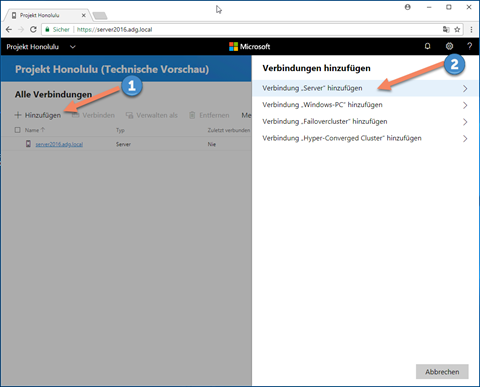Open Chrome three-dot menu
Image resolution: width=480 pixels, height=387 pixels.
click(471, 29)
